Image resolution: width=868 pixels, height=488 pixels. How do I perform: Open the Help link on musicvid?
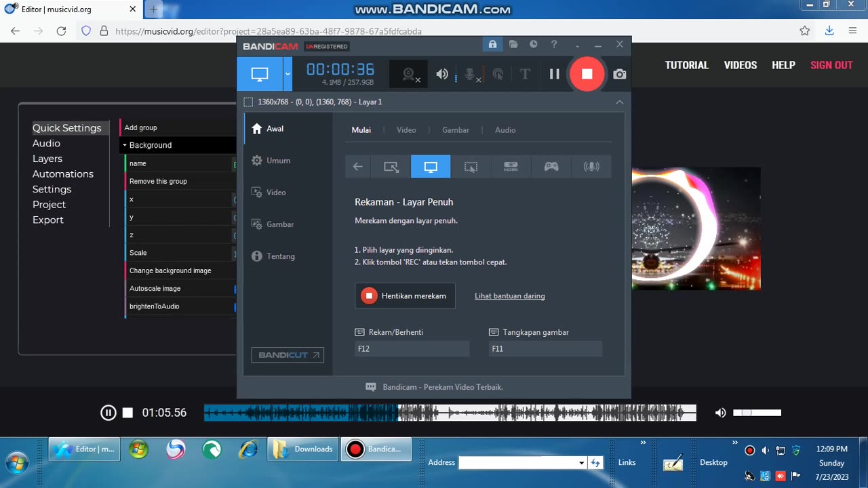[x=783, y=65]
